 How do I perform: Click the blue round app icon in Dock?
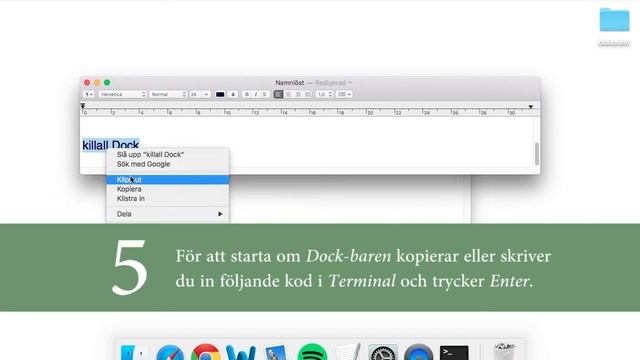[418, 353]
